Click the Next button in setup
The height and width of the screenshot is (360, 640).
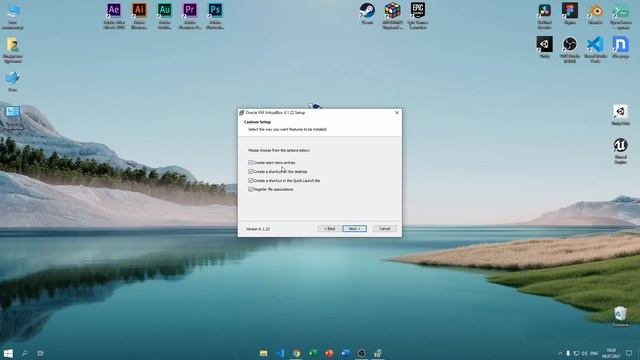[x=354, y=229]
